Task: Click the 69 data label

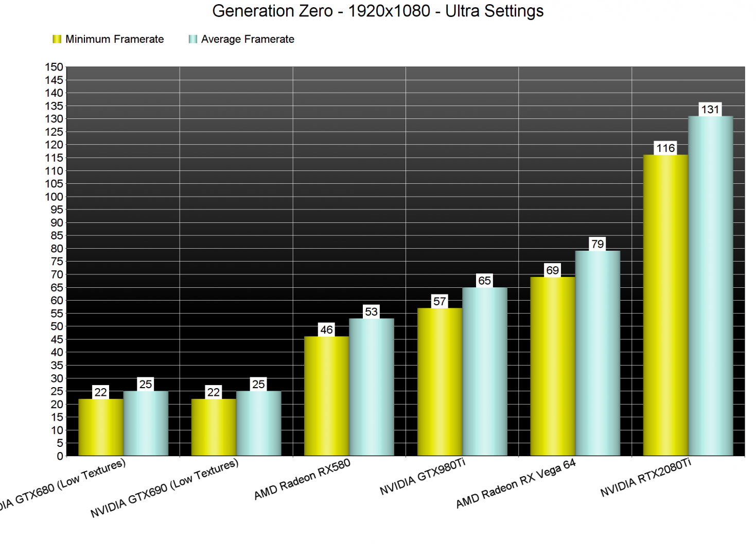Action: [x=552, y=270]
